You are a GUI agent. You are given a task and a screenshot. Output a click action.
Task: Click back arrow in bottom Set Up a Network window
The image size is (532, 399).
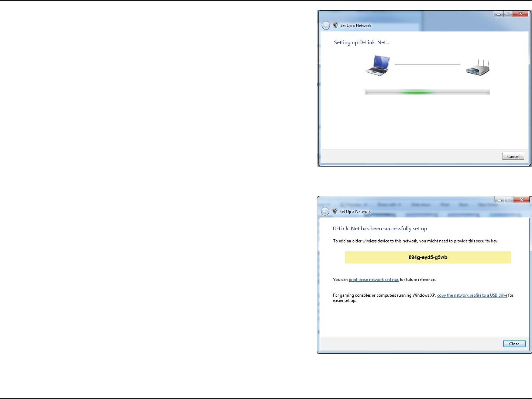click(325, 211)
